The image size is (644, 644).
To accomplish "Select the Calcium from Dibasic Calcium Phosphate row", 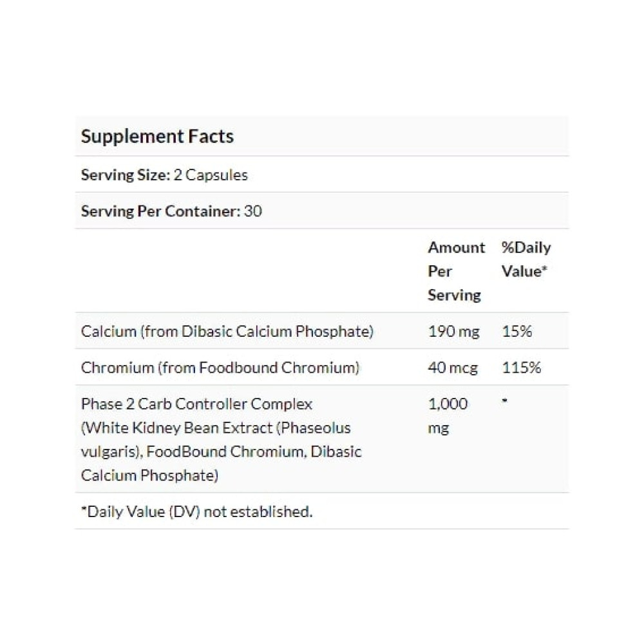I will [x=322, y=331].
